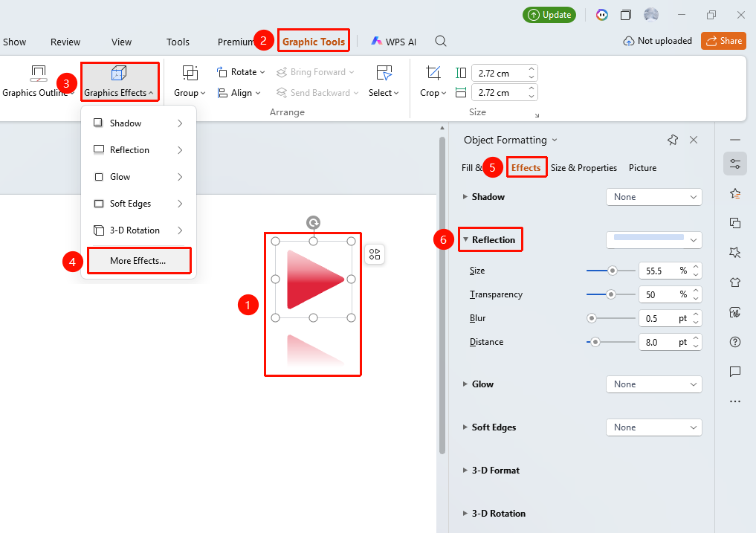Open the Group objects menu
Viewport: 756px width, 533px height.
190,82
